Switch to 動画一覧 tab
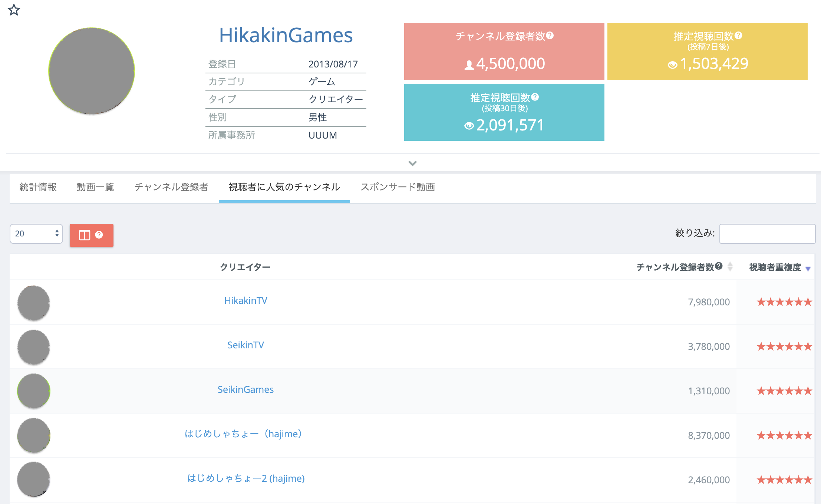This screenshot has height=504, width=821. [x=95, y=187]
